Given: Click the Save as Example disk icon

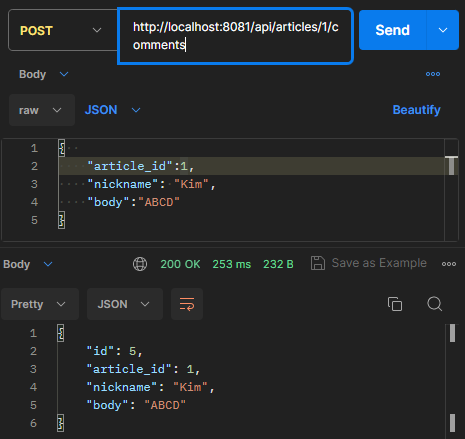Looking at the screenshot, I should 318,263.
